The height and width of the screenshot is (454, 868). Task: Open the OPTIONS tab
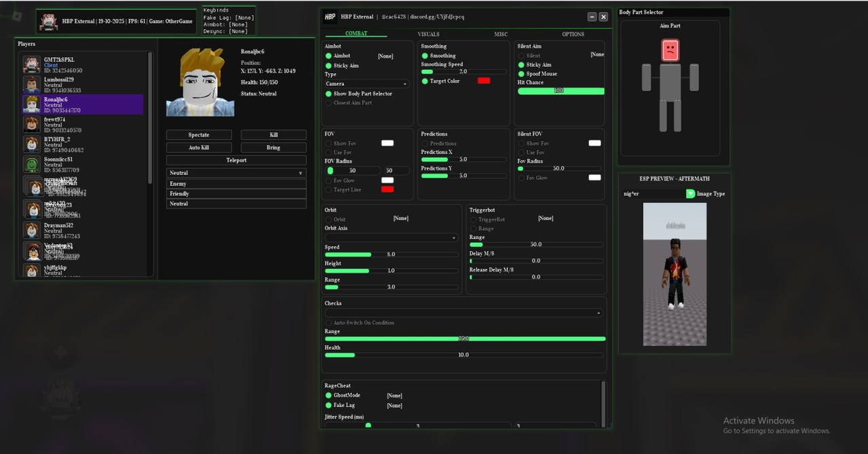tap(573, 34)
